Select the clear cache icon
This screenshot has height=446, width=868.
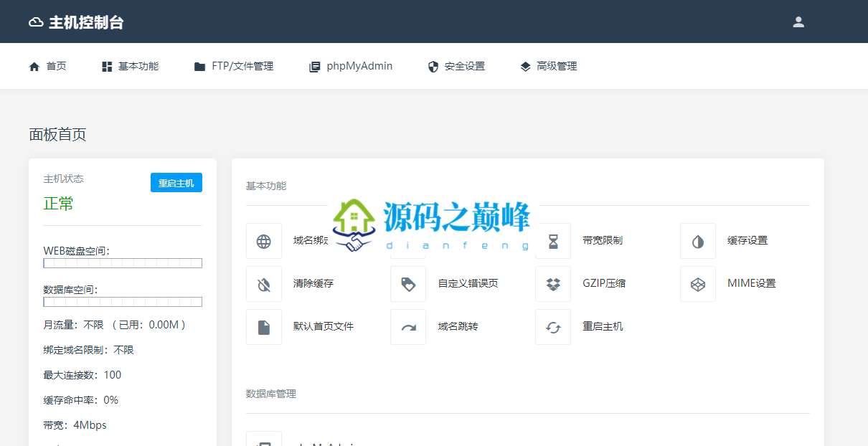pyautogui.click(x=264, y=284)
